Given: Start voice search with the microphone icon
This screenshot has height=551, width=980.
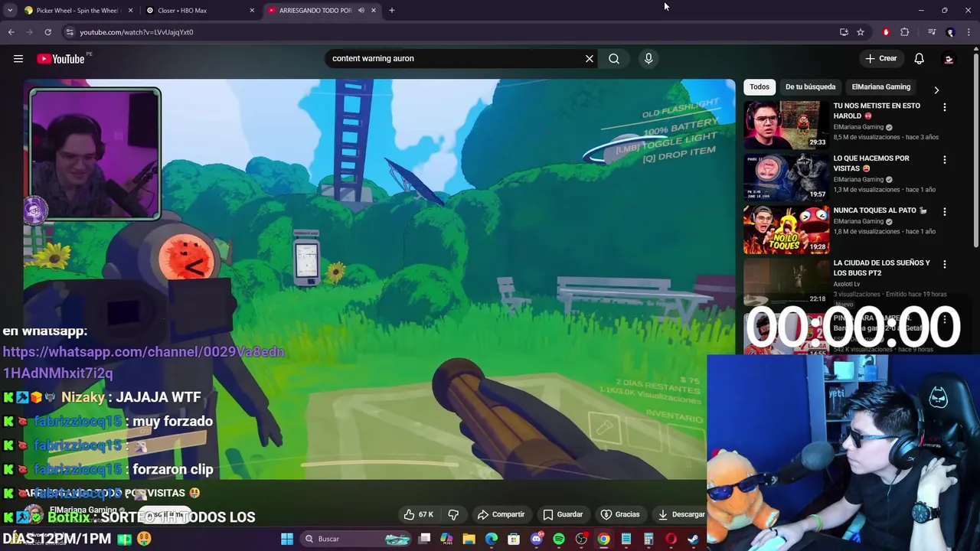Looking at the screenshot, I should (648, 58).
